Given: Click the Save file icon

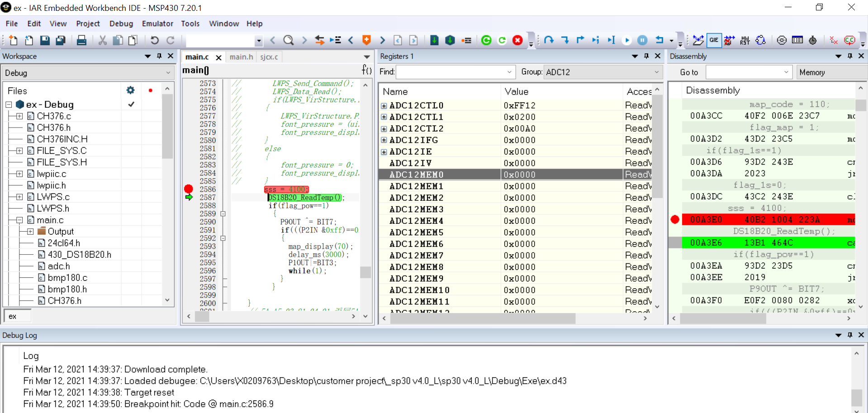Looking at the screenshot, I should point(45,40).
